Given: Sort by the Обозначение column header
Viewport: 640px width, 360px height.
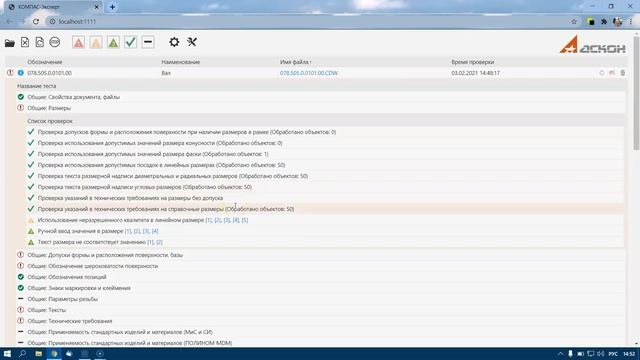Looking at the screenshot, I should point(45,62).
